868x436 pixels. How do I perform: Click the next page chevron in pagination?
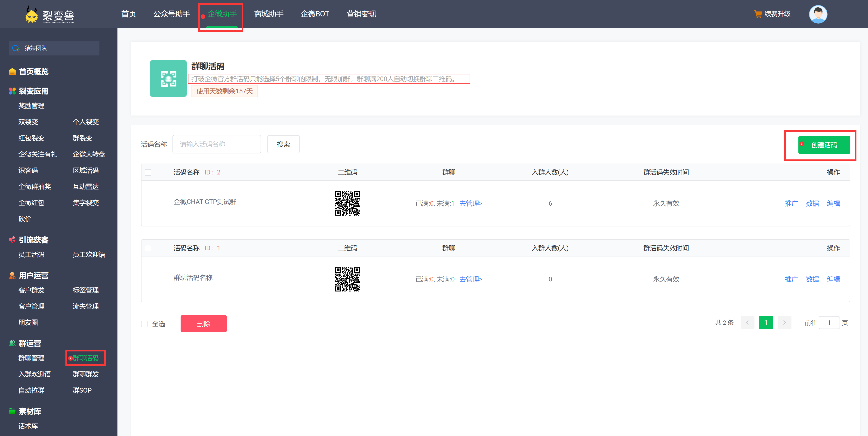click(x=785, y=322)
